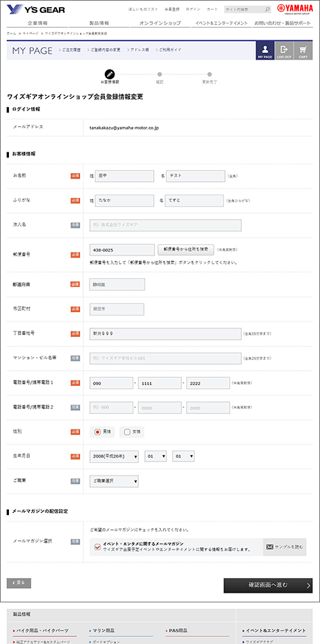Open the オンラインショップ menu
The height and width of the screenshot is (644, 320).
tap(160, 23)
